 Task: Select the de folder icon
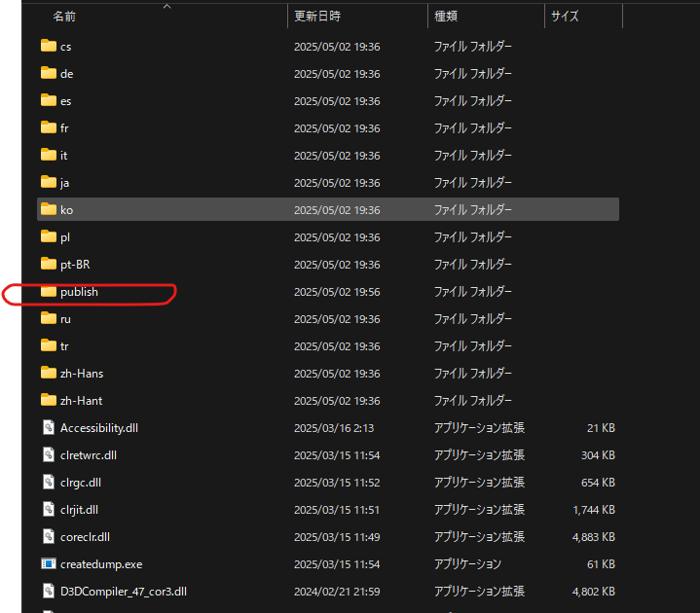click(x=49, y=73)
